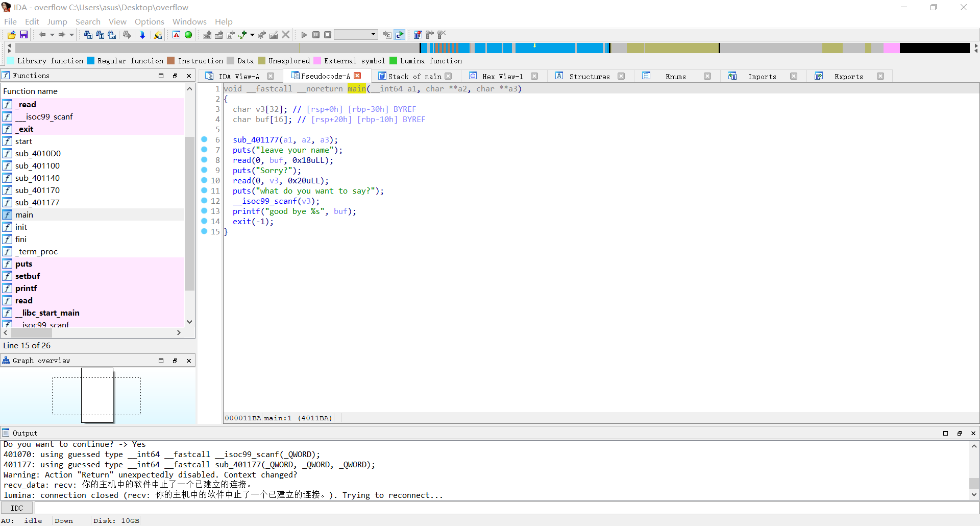Click the search next binoculars icon
980x526 pixels.
tap(127, 35)
